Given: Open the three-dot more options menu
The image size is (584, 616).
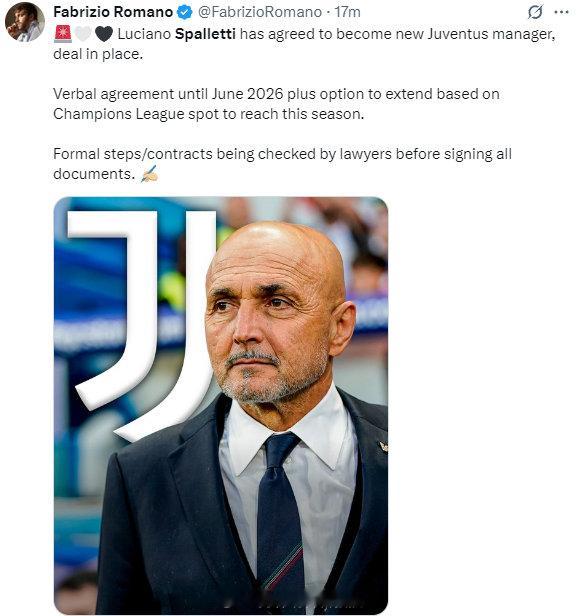Looking at the screenshot, I should point(561,12).
